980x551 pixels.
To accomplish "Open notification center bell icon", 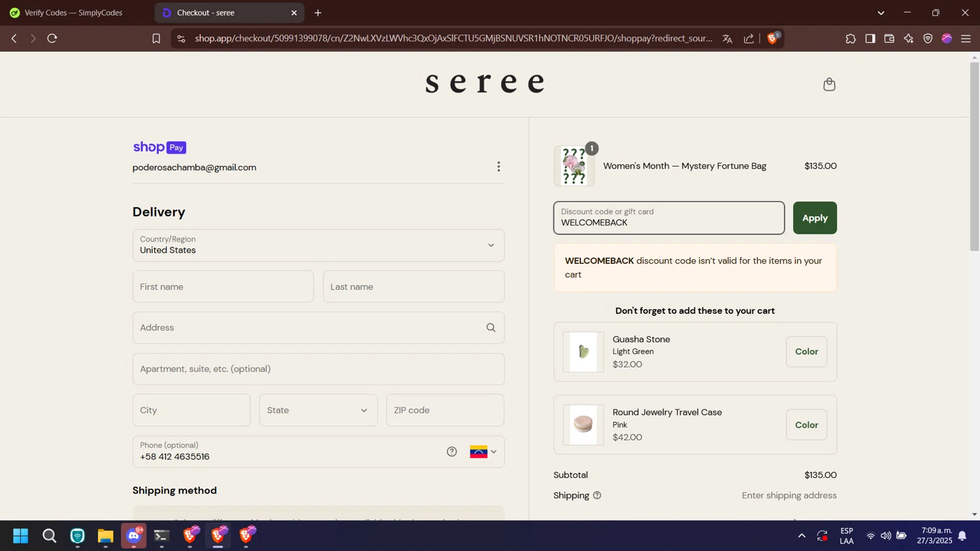I will [962, 536].
